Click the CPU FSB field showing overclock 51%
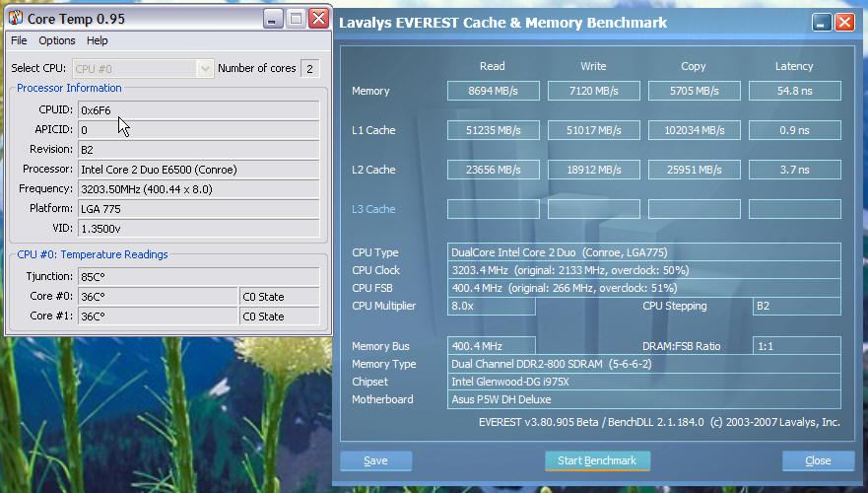The height and width of the screenshot is (493, 868). pyautogui.click(x=643, y=288)
